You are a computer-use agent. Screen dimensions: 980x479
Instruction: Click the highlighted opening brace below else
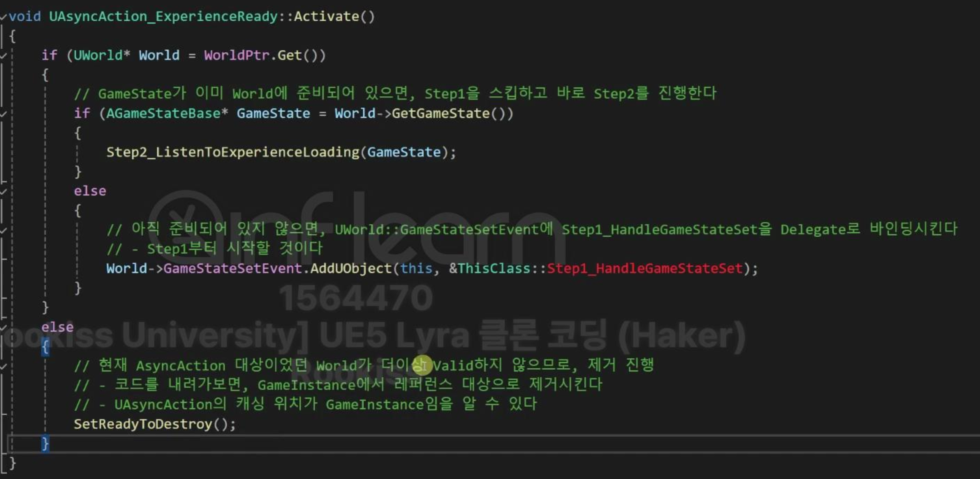(45, 347)
